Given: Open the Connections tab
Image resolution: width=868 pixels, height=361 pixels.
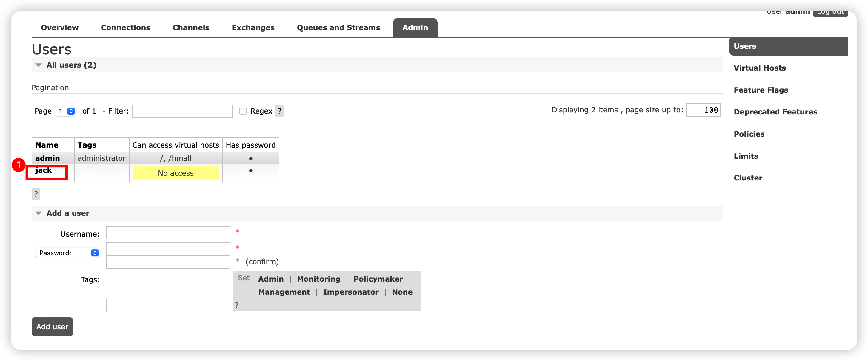Looking at the screenshot, I should coord(126,28).
